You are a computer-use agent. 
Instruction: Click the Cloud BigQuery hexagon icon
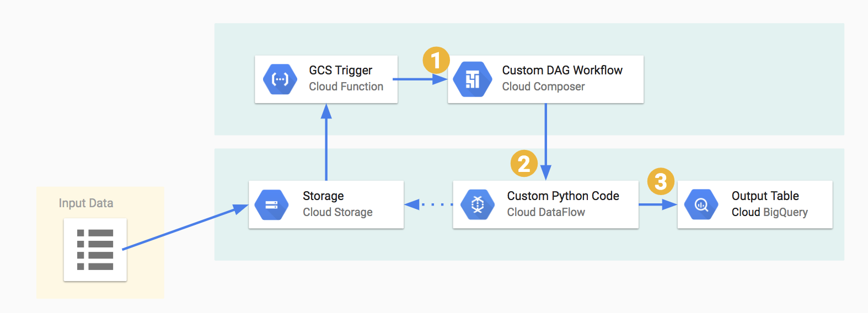(701, 205)
